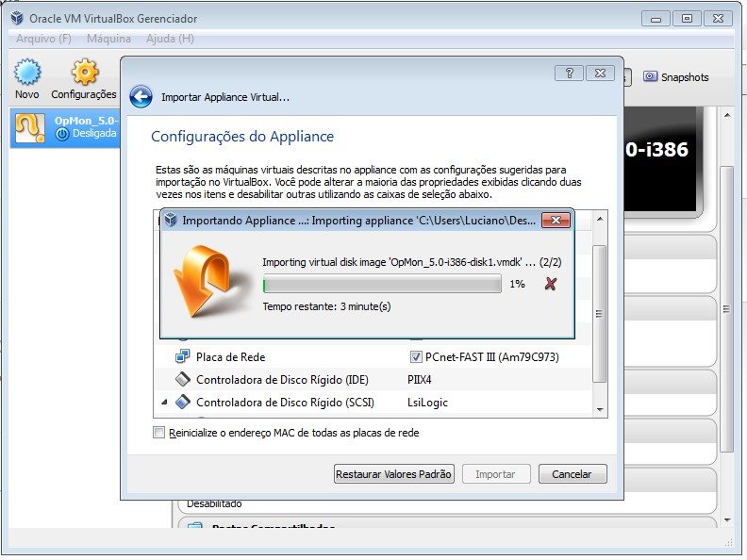Cancel import with the red X icon
Image resolution: width=747 pixels, height=560 pixels.
(550, 284)
